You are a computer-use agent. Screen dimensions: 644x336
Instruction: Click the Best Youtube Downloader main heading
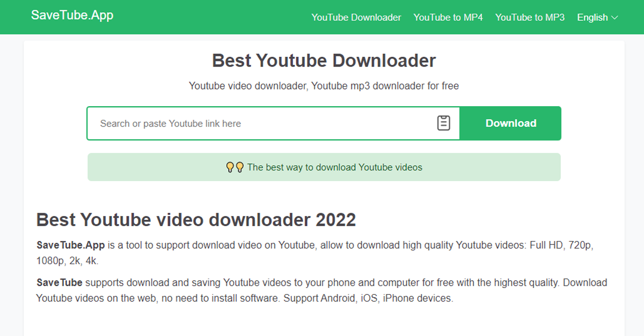324,61
